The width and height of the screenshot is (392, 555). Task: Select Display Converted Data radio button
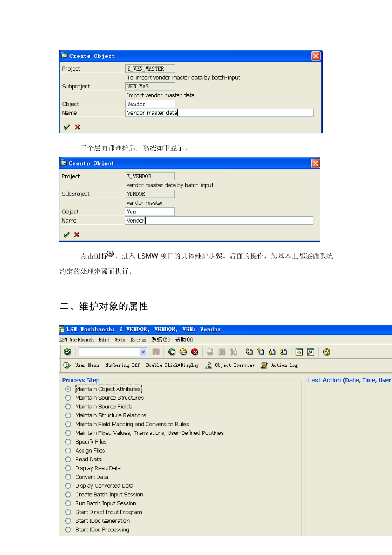(x=68, y=486)
